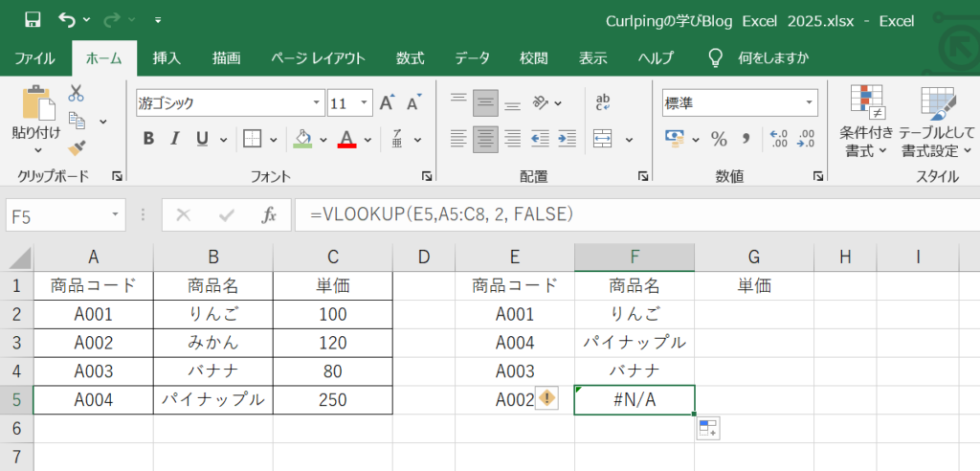980x471 pixels.
Task: Apply percent style
Action: click(719, 139)
